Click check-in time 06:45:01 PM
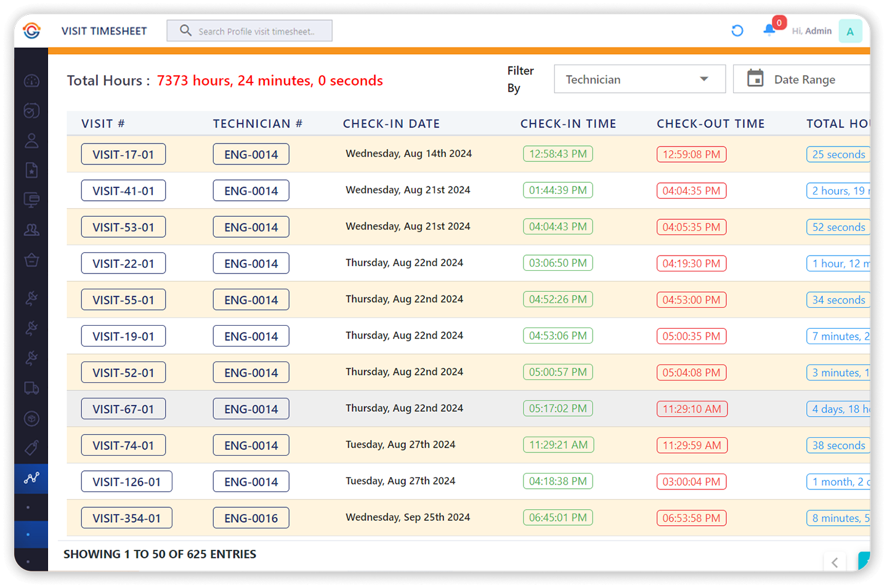This screenshot has height=588, width=887. 557,517
